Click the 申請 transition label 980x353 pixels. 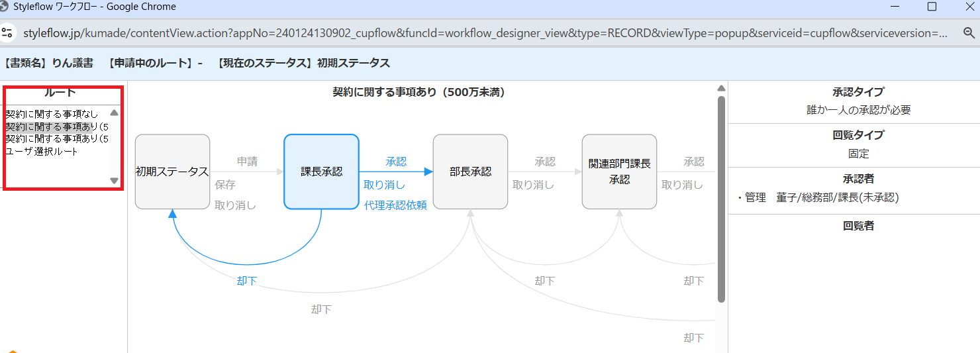click(x=247, y=162)
